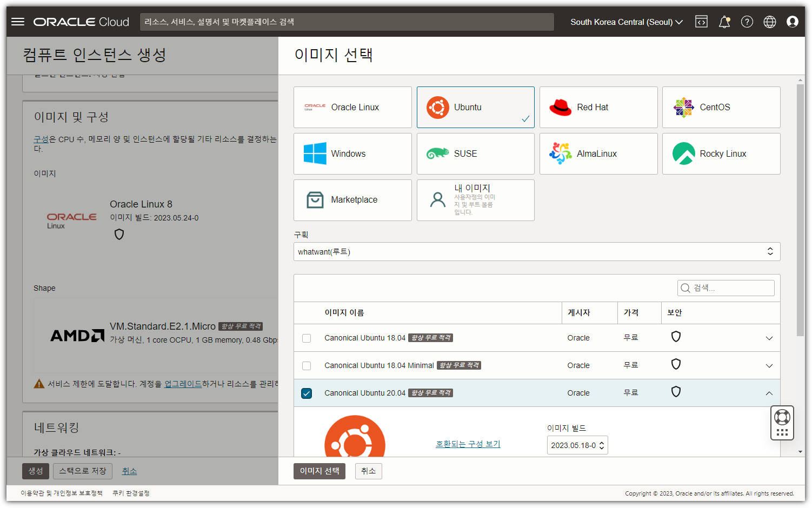Click the 취소 link beside 스택으로 저장

click(x=129, y=471)
